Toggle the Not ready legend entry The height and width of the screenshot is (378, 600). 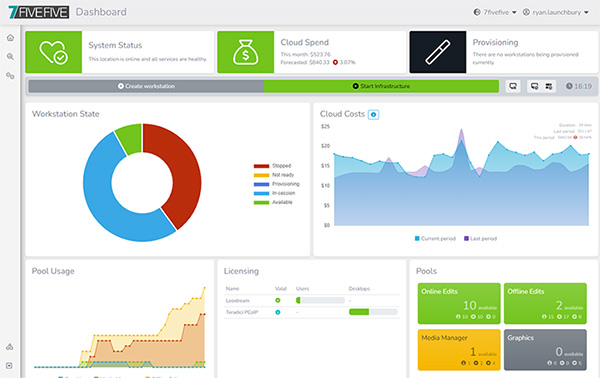[x=274, y=175]
